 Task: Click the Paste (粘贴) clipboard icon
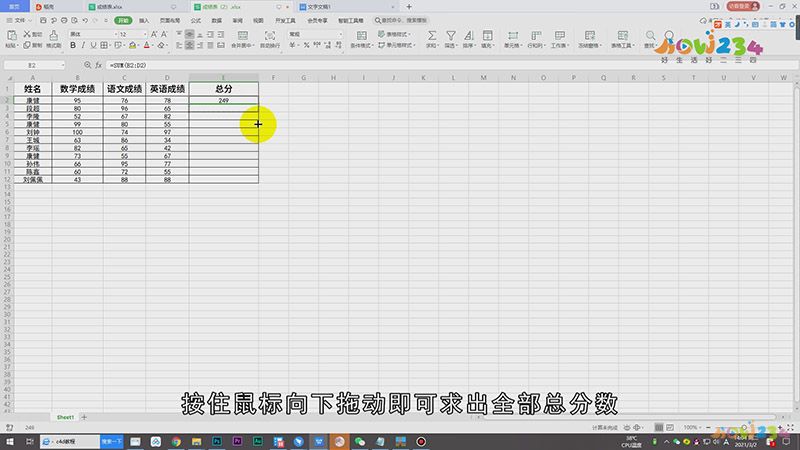point(11,35)
